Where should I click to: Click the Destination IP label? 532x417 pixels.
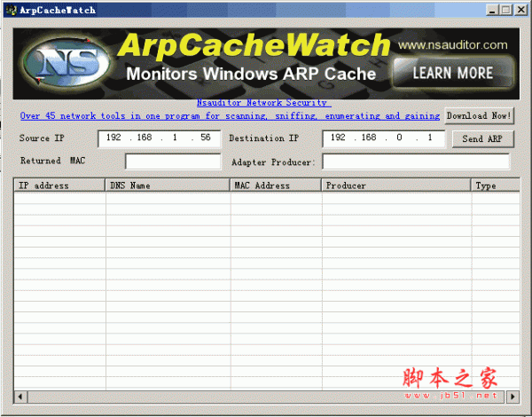[264, 138]
